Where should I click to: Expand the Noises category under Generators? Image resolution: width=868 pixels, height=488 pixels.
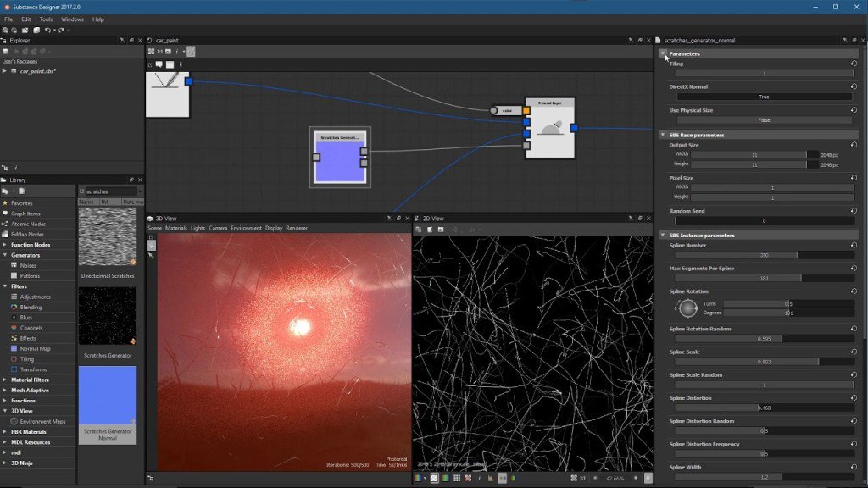pos(27,265)
